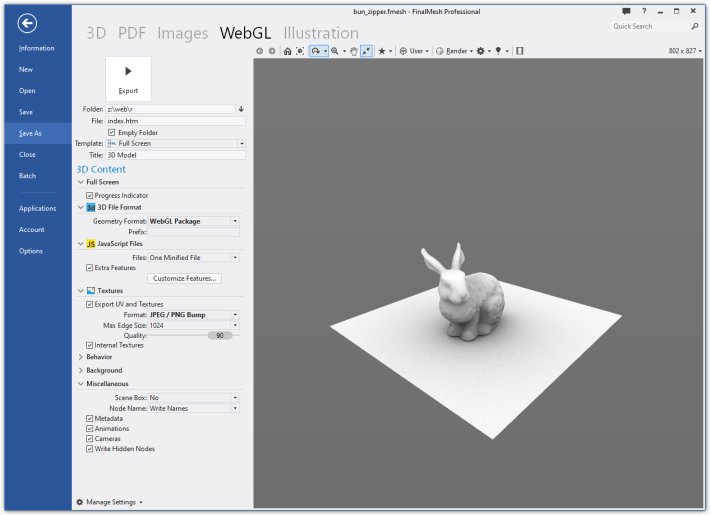The image size is (710, 515).
Task: Click the fit-to-selection frame icon
Action: (300, 51)
